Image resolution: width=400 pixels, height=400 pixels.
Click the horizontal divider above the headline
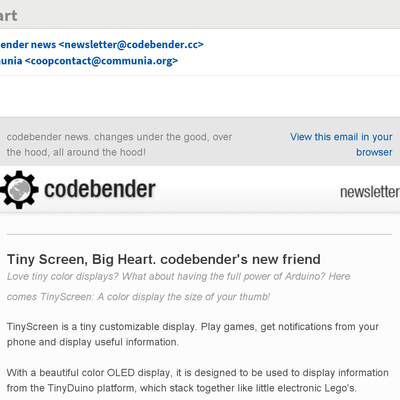tap(199, 234)
